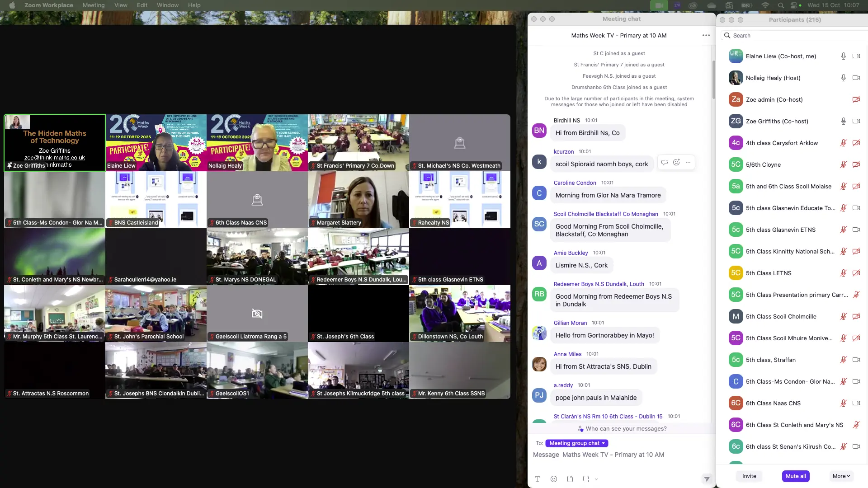Toggle video for Nollaig Healy participant

(x=856, y=78)
